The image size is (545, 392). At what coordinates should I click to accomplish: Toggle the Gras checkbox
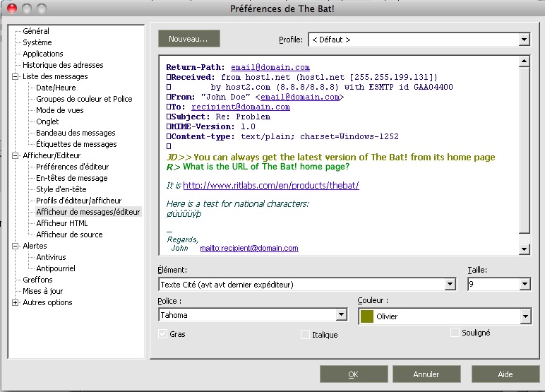(x=164, y=333)
